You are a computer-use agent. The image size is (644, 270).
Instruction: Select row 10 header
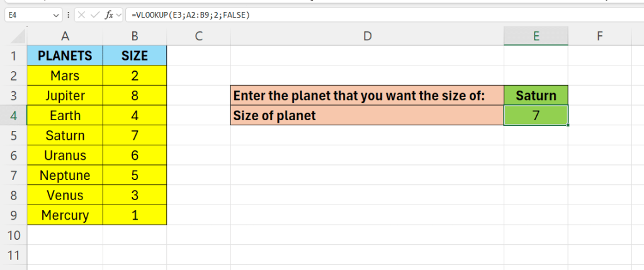pyautogui.click(x=13, y=235)
